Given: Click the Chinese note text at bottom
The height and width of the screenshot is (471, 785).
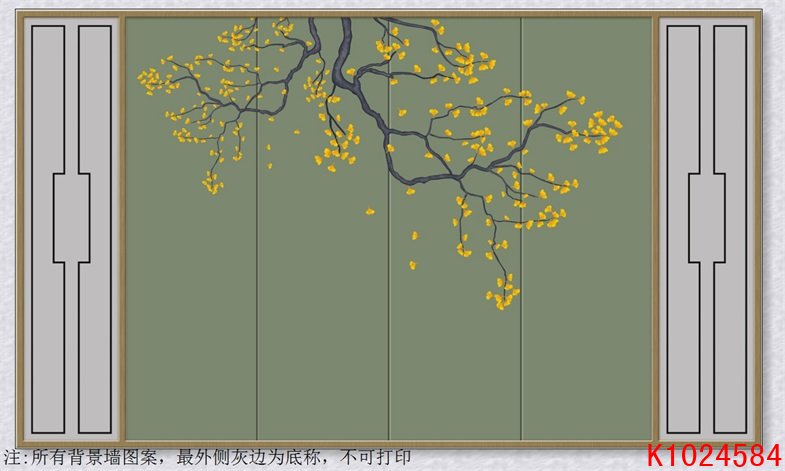Looking at the screenshot, I should click(x=207, y=457).
